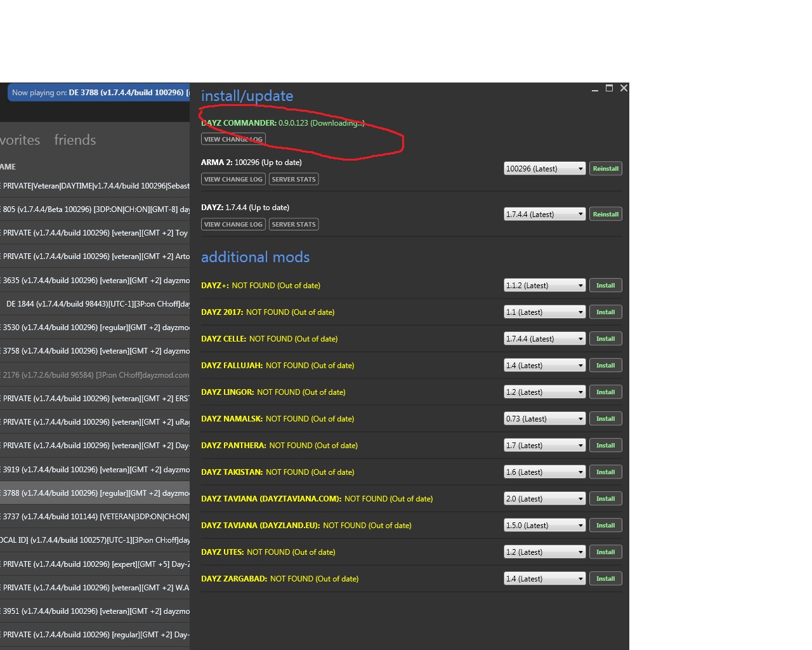Select PRIVATE Veteran DAYTIME Sebast server row
This screenshot has height=650, width=812.
[x=95, y=186]
